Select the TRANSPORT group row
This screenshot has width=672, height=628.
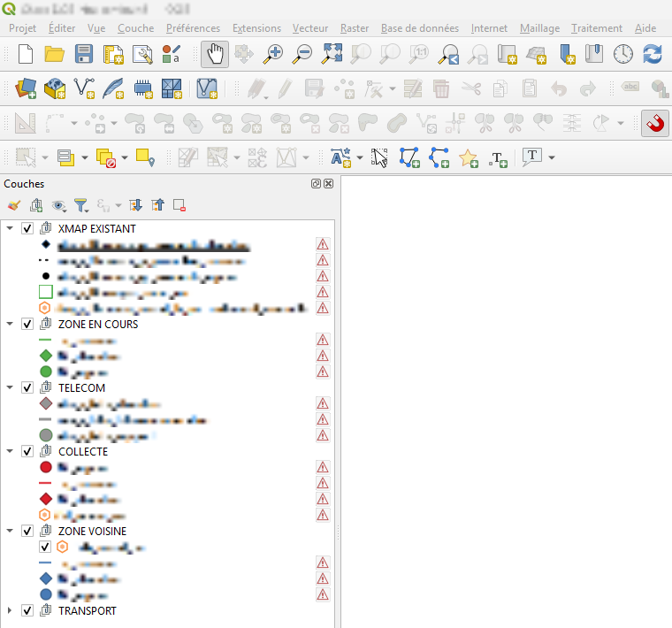click(167, 610)
